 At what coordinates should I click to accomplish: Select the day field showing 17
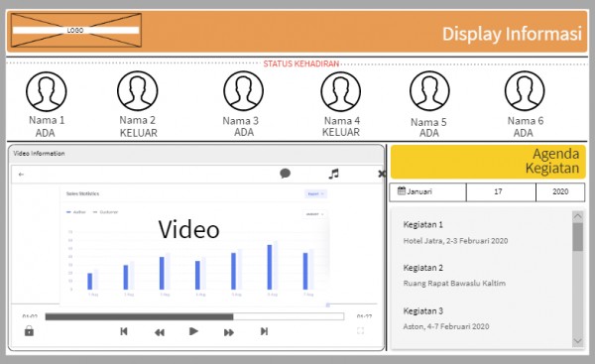coord(501,192)
